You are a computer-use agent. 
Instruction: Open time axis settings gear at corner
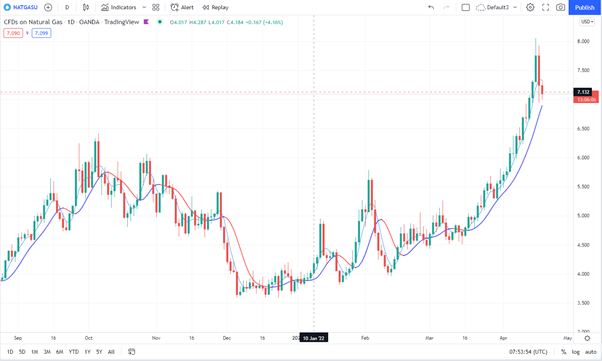tap(587, 338)
